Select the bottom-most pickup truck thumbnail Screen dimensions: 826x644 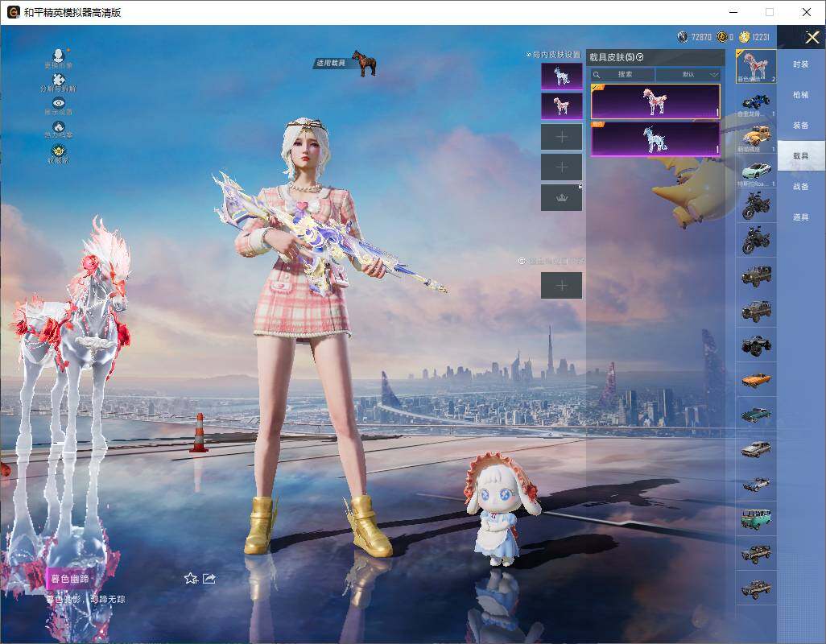click(756, 588)
